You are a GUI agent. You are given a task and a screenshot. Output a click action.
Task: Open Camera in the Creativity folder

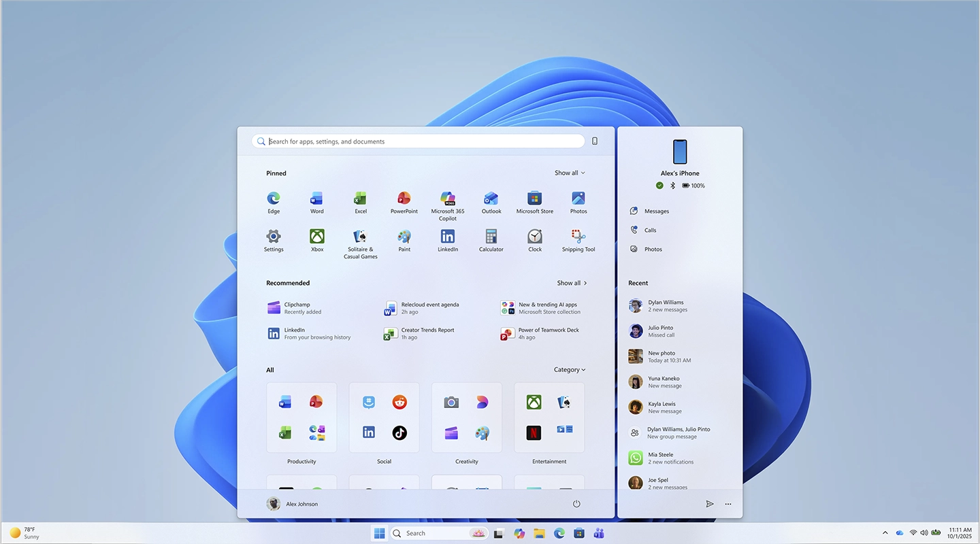[451, 402]
